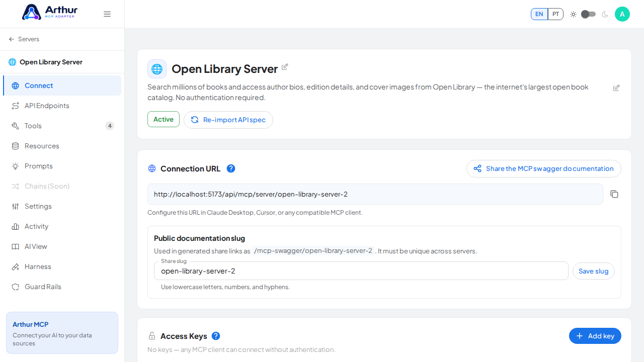Click the Active status badge
This screenshot has height=362, width=644.
click(x=164, y=119)
